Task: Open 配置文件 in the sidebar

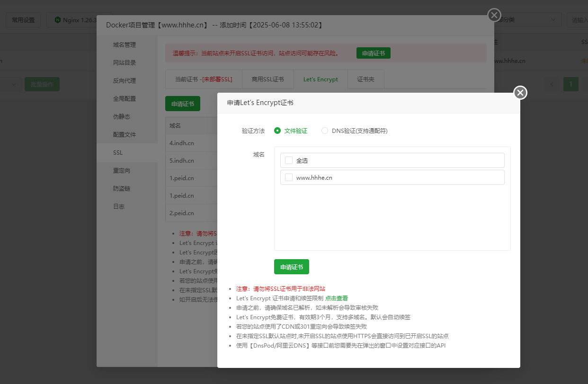Action: click(127, 135)
